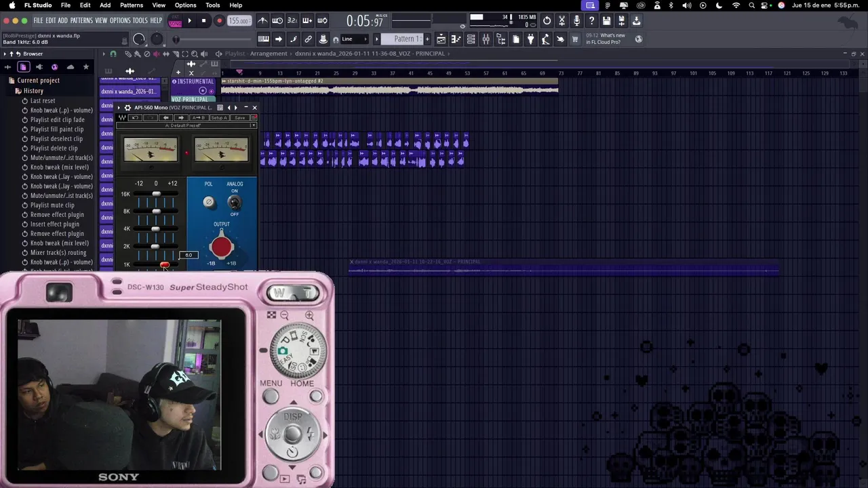Open the help question mark icon
The height and width of the screenshot is (488, 868).
coord(591,21)
